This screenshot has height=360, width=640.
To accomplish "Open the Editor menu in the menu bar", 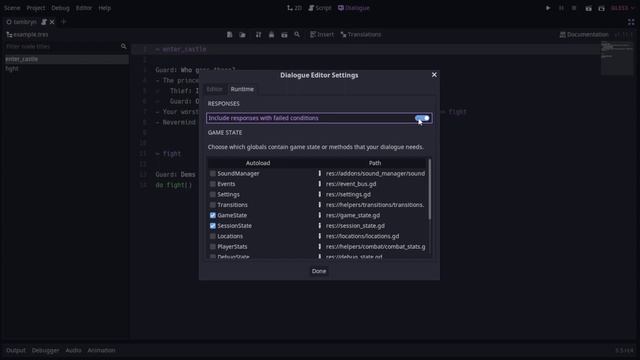I will 84,8.
